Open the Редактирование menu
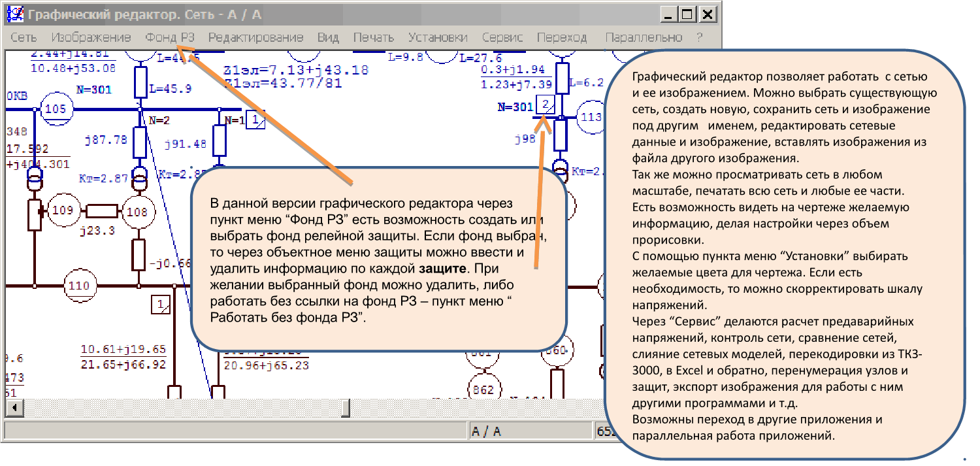Viewport: 980px width, 466px height. [255, 37]
